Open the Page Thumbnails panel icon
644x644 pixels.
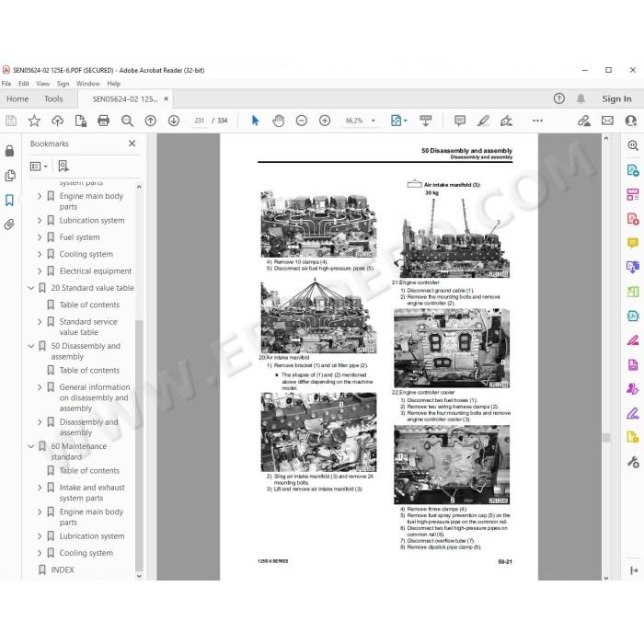coord(9,176)
